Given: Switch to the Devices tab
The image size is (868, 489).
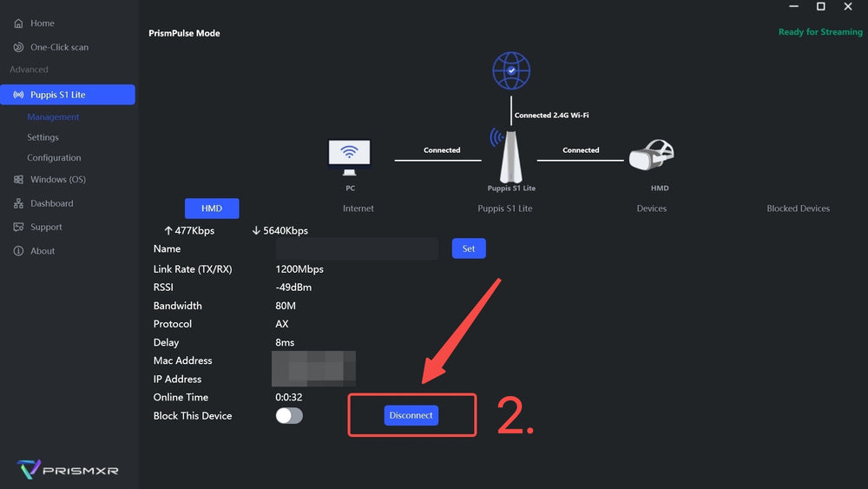Looking at the screenshot, I should [x=652, y=208].
